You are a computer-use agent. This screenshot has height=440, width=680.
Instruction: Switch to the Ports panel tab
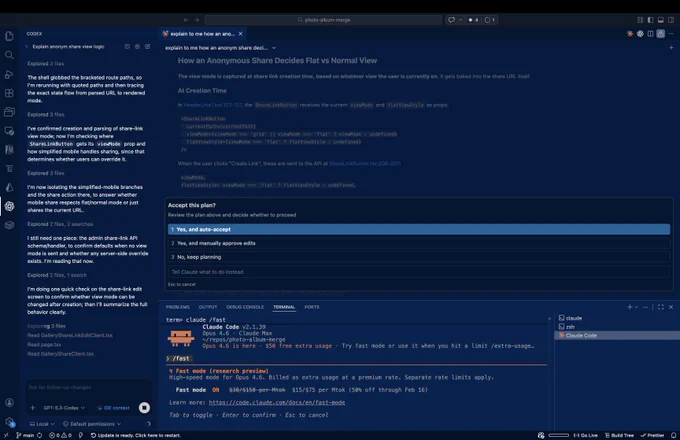click(x=311, y=307)
